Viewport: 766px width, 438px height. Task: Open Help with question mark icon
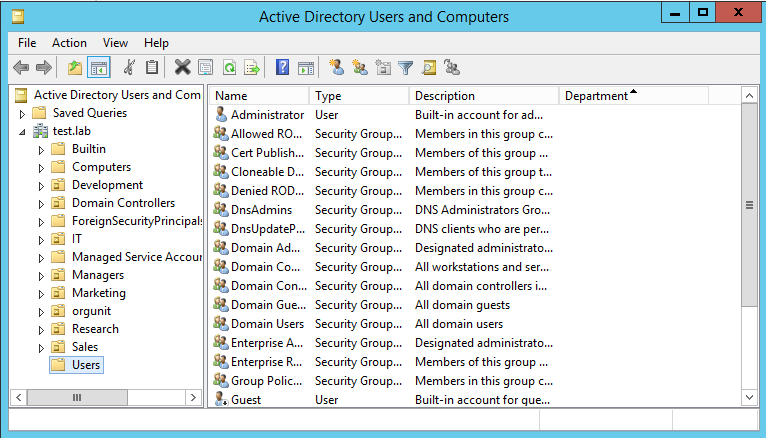click(x=282, y=67)
